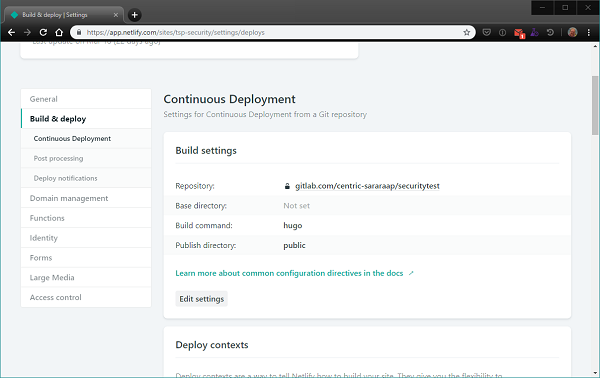Open Functions settings
Screen dimensions: 600x378
(x=86, y=218)
